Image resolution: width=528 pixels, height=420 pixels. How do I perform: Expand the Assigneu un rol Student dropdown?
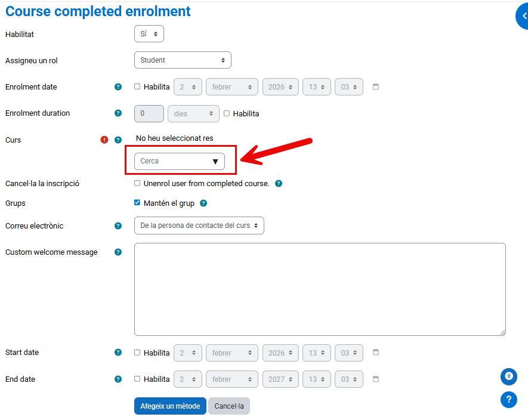(183, 60)
